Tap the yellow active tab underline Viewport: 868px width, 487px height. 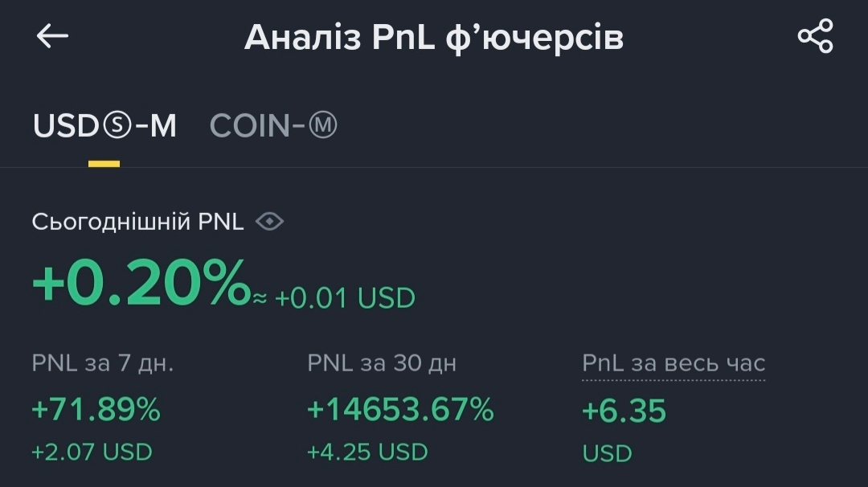[x=104, y=163]
